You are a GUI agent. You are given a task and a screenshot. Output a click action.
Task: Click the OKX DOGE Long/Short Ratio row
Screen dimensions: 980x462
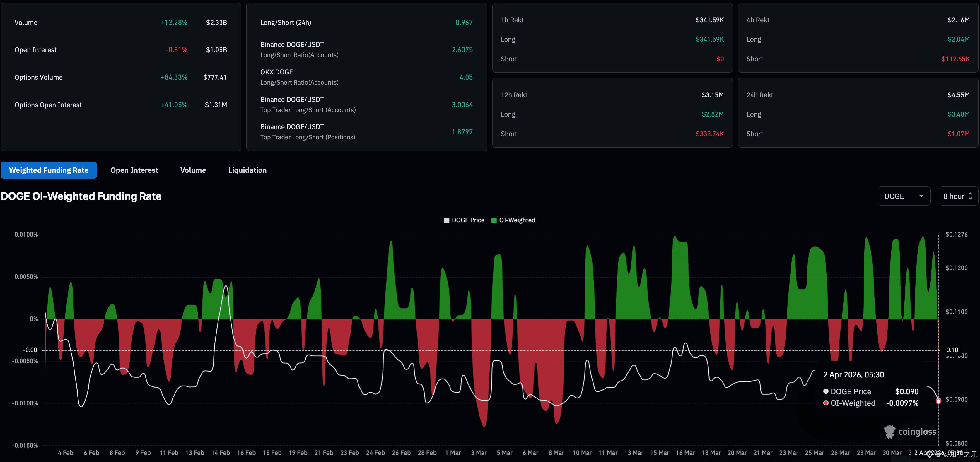click(x=299, y=77)
